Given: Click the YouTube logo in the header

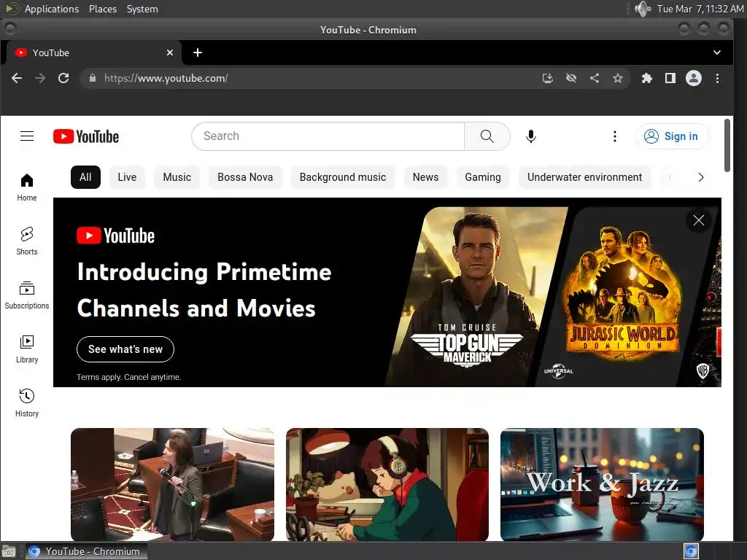Looking at the screenshot, I should [x=86, y=136].
